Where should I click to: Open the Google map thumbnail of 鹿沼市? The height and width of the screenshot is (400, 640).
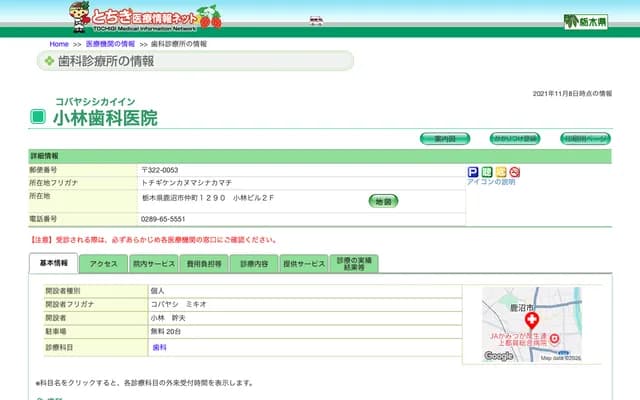click(531, 324)
